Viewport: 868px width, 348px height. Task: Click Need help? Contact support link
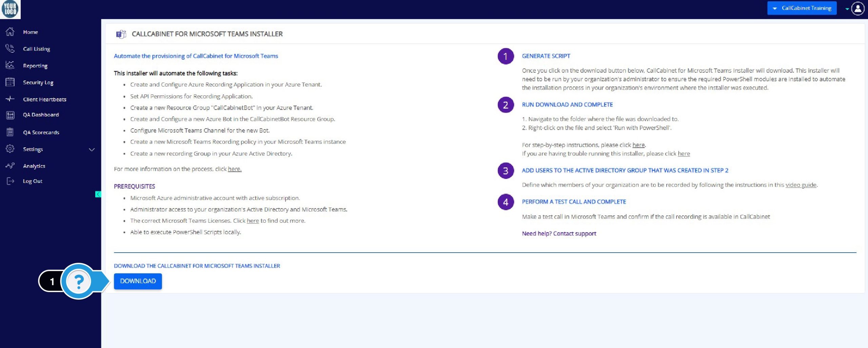559,234
